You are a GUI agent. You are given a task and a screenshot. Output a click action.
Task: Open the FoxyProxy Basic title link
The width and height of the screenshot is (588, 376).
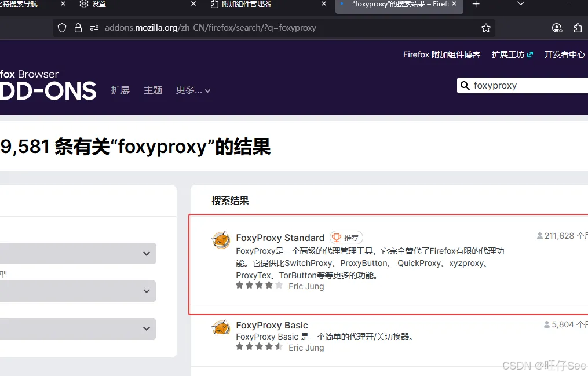272,325
